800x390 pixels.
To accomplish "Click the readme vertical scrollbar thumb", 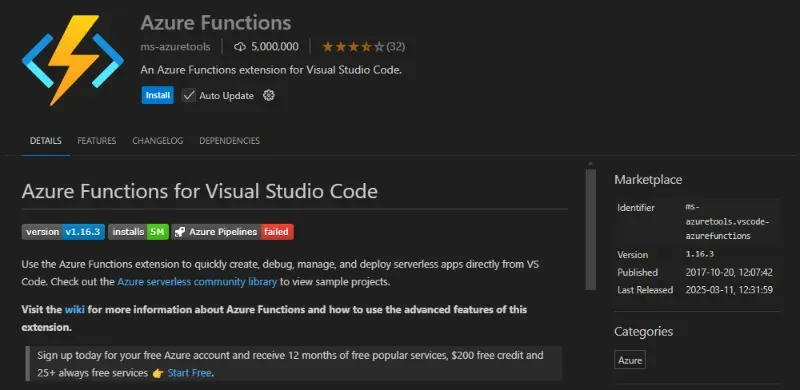I will coord(591,230).
